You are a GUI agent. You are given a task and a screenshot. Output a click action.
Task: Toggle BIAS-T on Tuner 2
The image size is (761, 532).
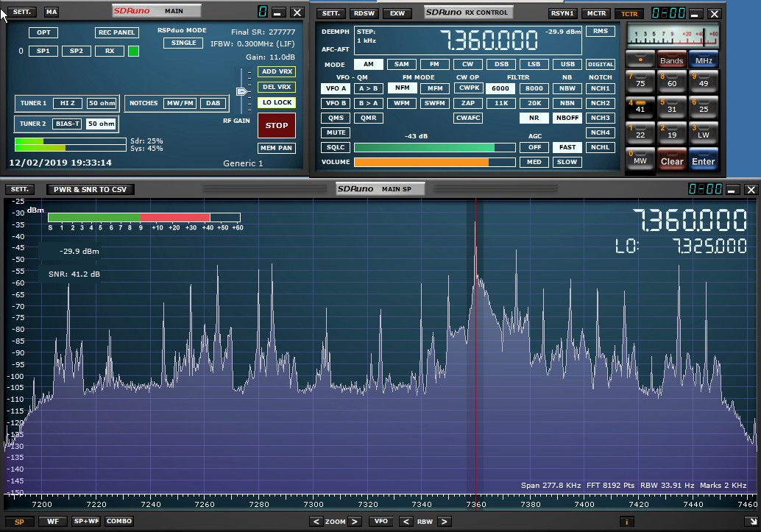click(67, 124)
